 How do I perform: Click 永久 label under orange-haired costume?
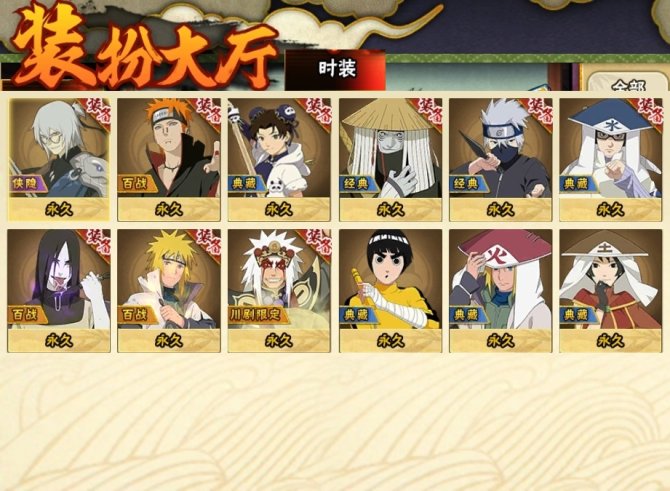169,209
